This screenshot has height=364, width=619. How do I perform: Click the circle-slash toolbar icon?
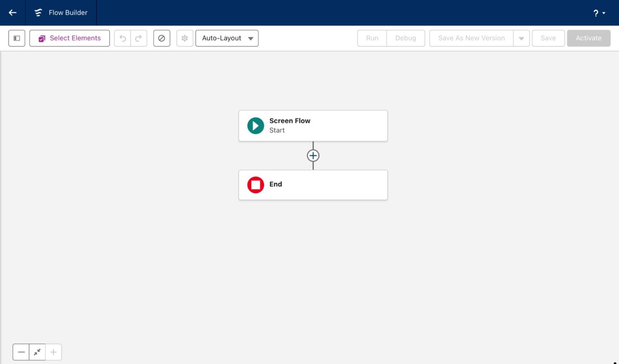click(162, 38)
